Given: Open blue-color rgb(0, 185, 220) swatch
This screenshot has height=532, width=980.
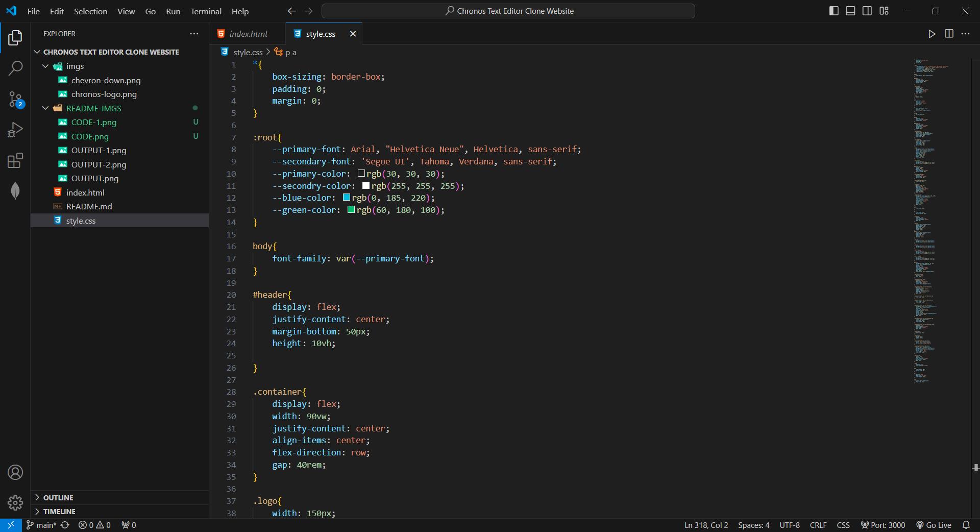Looking at the screenshot, I should click(x=347, y=198).
